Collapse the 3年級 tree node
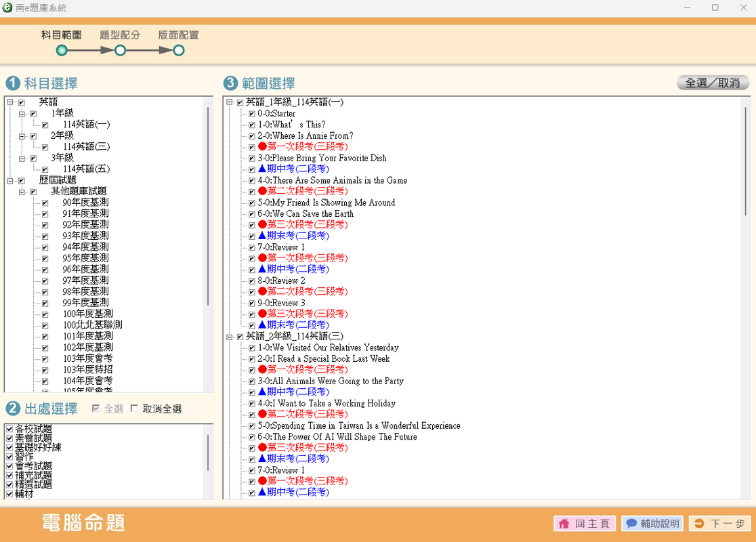Image resolution: width=756 pixels, height=542 pixels. (x=22, y=158)
